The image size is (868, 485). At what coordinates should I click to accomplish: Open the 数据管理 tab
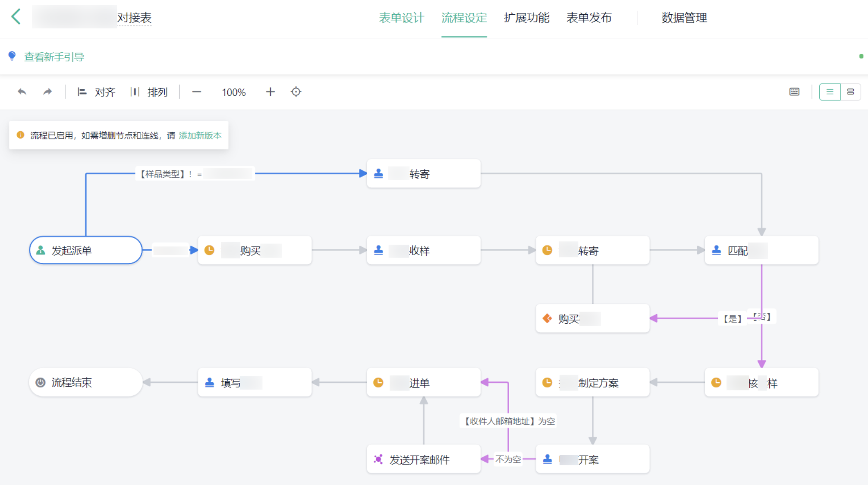tap(684, 18)
